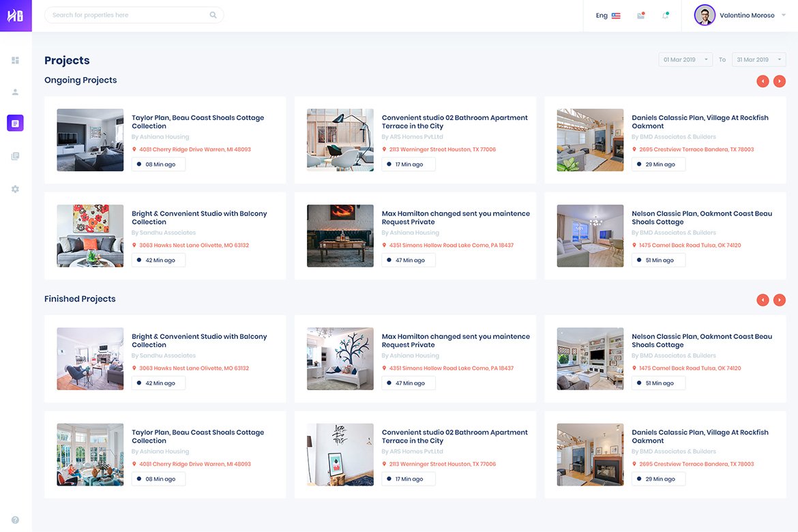Open the settings gear sidebar icon

[15, 189]
